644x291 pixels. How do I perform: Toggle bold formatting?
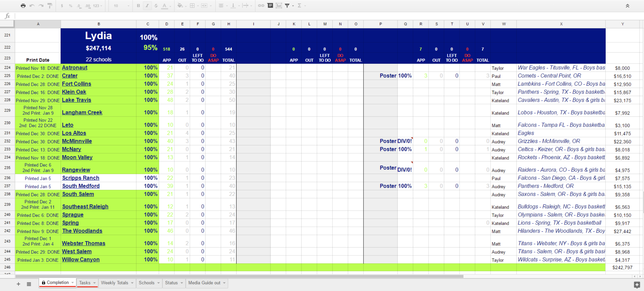pyautogui.click(x=138, y=5)
